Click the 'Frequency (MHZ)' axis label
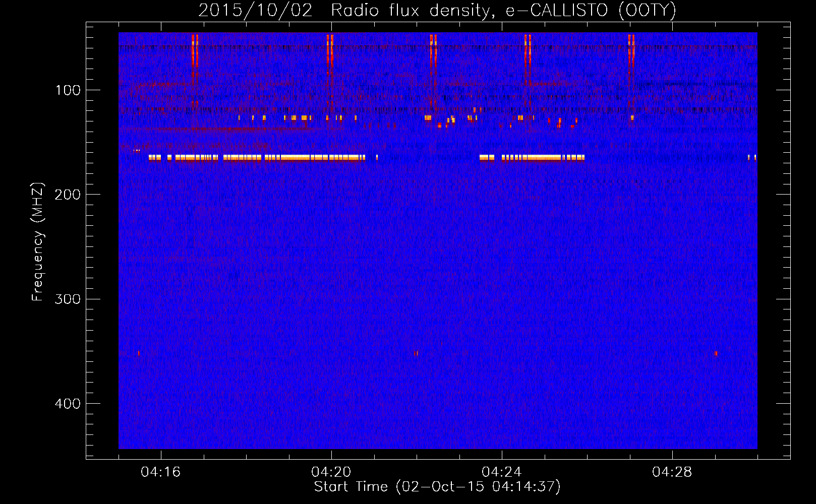 pyautogui.click(x=38, y=242)
